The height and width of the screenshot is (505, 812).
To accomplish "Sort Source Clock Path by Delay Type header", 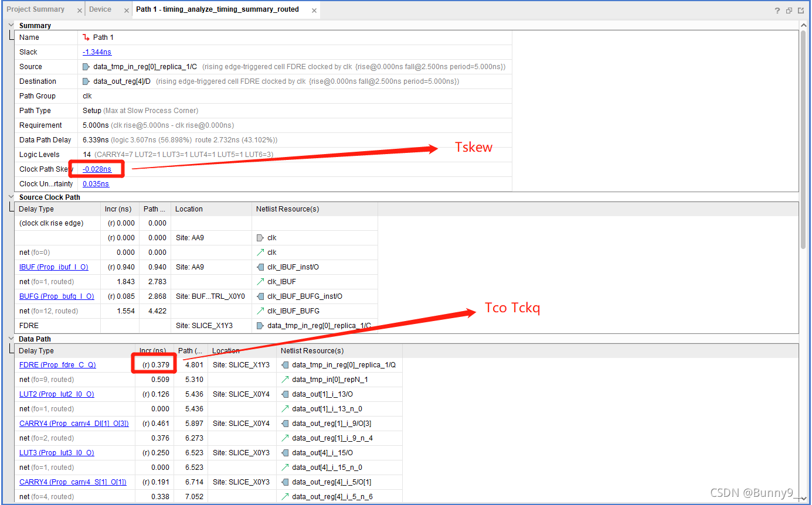I will point(57,209).
